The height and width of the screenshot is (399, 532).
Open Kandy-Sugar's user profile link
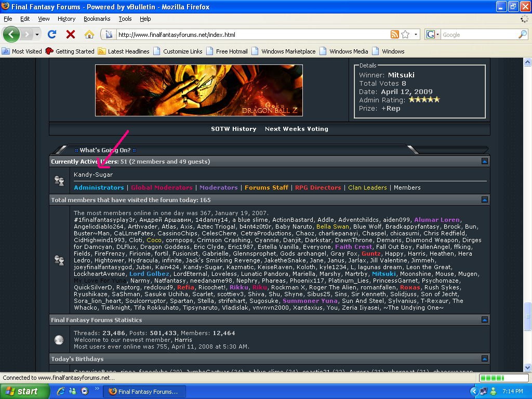pos(93,175)
